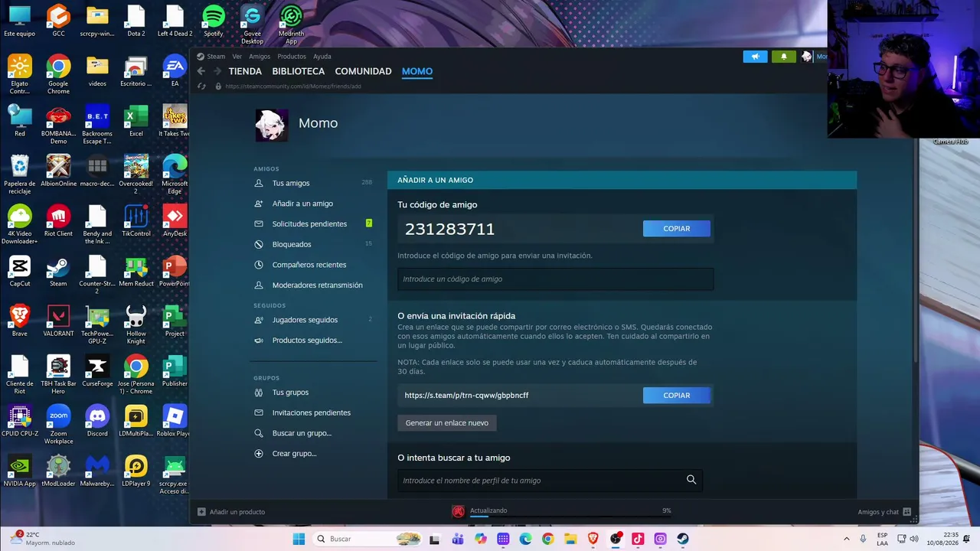Screen dimensions: 980x551
Task: Go back with Steam's left arrow
Action: (201, 71)
